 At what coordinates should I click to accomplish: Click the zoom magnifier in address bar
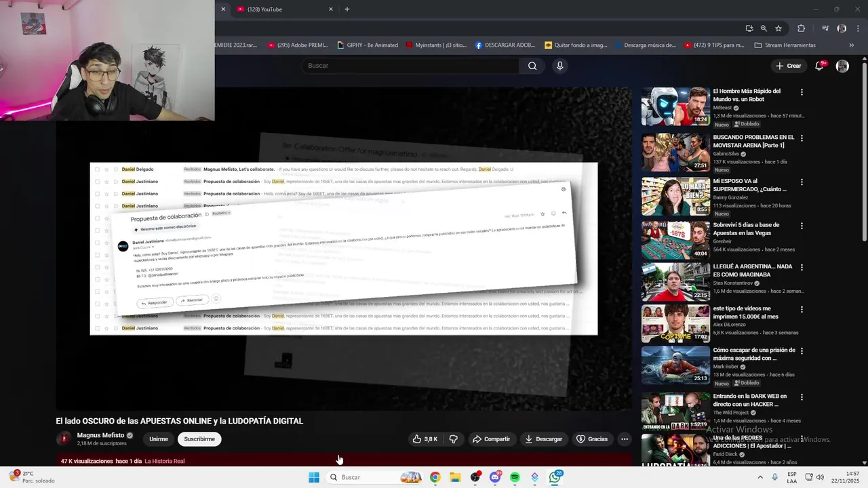point(764,28)
